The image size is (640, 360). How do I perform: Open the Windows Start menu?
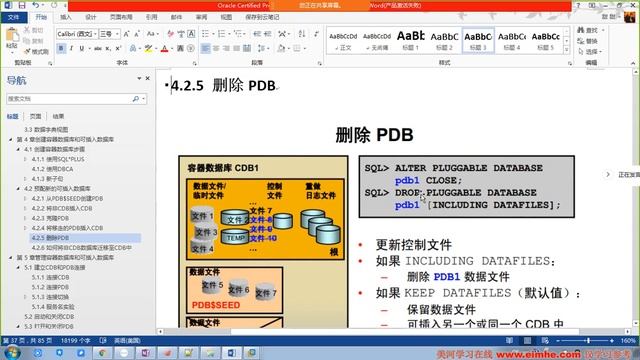pos(12,353)
